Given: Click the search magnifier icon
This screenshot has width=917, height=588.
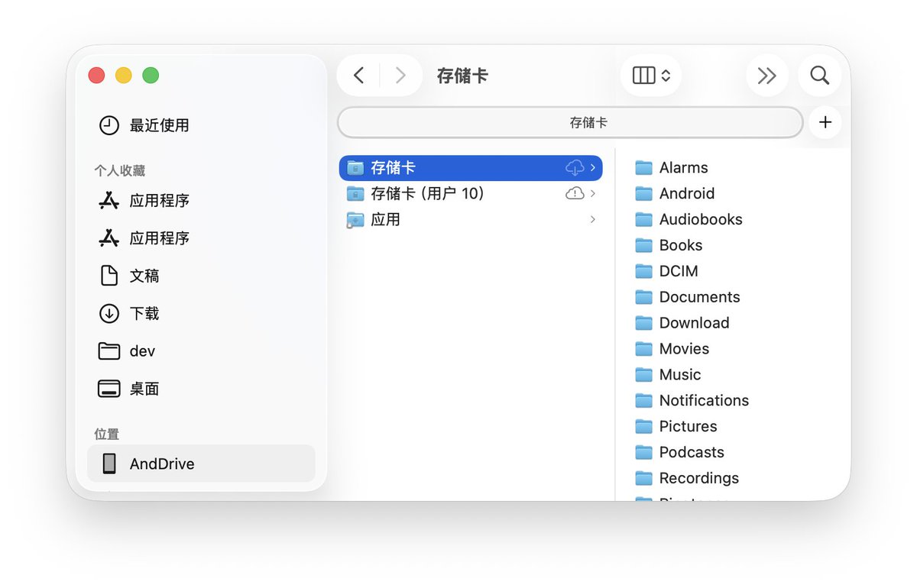Looking at the screenshot, I should tap(819, 76).
